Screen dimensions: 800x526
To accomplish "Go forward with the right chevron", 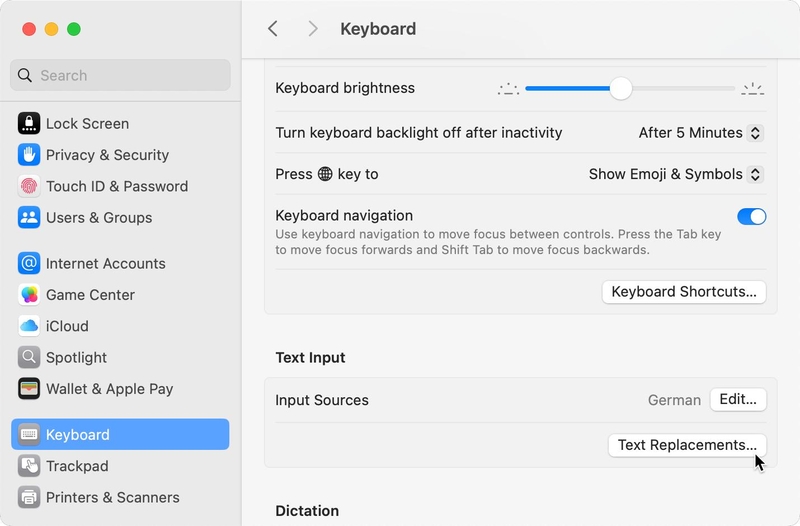I will (x=313, y=29).
